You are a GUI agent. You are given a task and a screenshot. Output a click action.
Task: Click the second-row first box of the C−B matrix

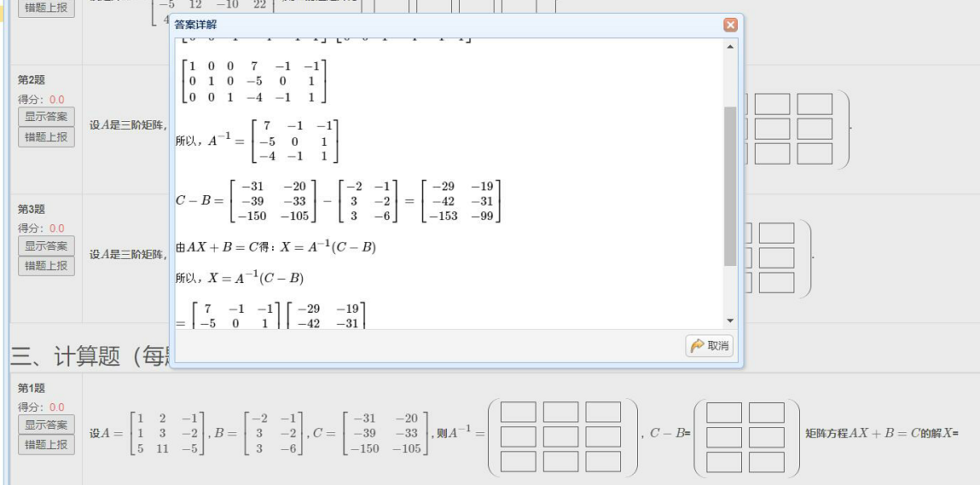[x=724, y=437]
